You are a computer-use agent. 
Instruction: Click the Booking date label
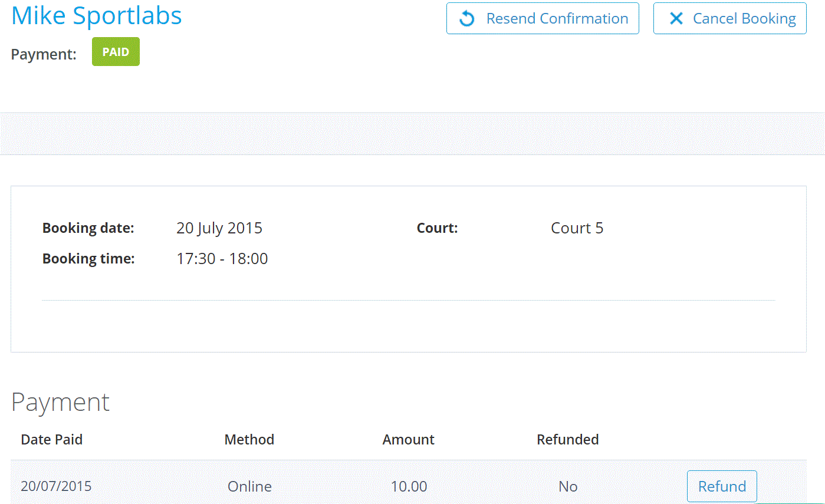pyautogui.click(x=88, y=228)
